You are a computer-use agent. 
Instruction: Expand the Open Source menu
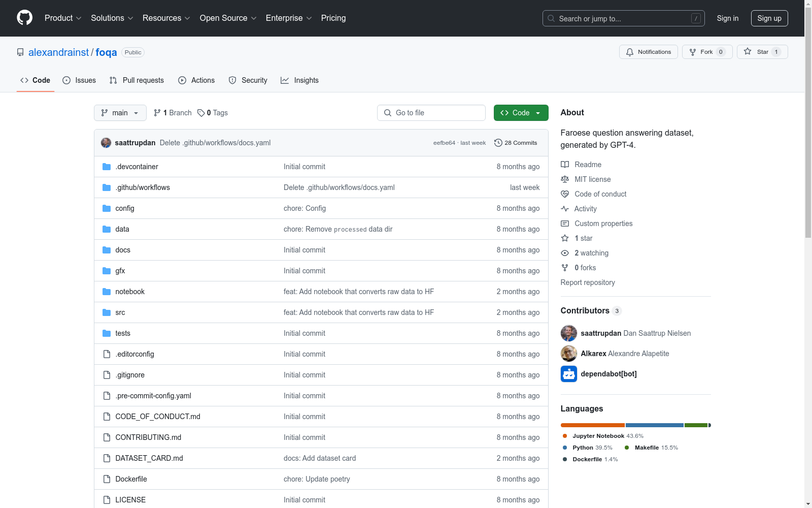[228, 18]
